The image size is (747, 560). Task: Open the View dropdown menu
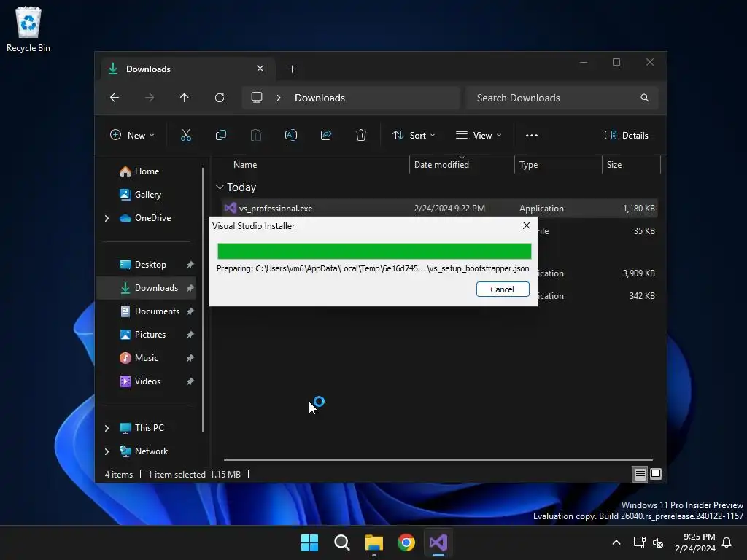(x=479, y=135)
